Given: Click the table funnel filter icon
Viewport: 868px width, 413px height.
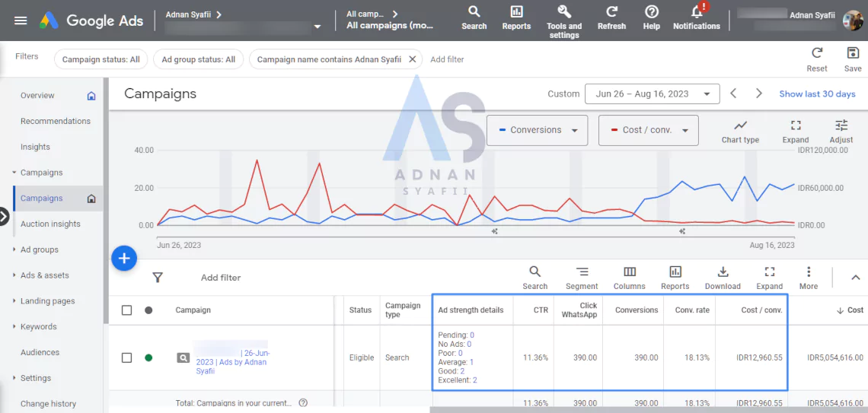Looking at the screenshot, I should (x=158, y=278).
